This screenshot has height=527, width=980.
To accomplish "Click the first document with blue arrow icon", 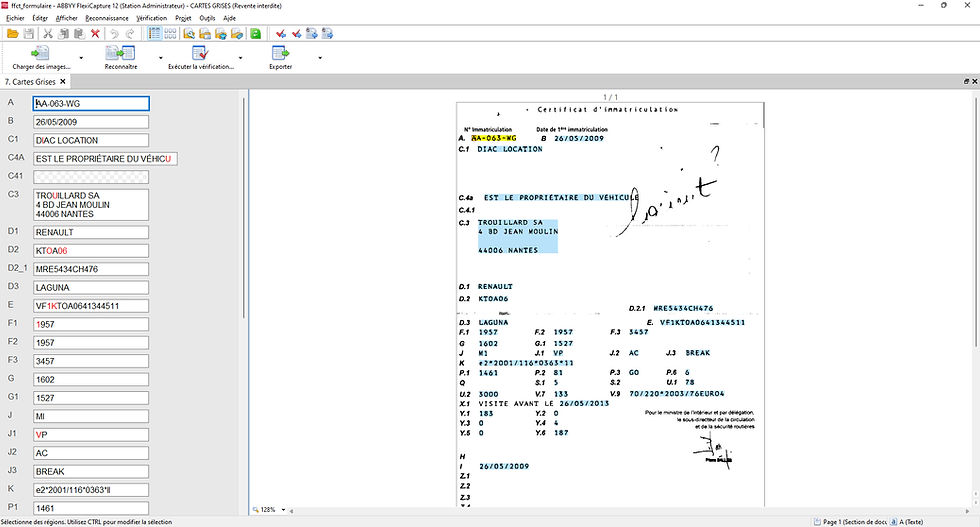I will [x=312, y=34].
